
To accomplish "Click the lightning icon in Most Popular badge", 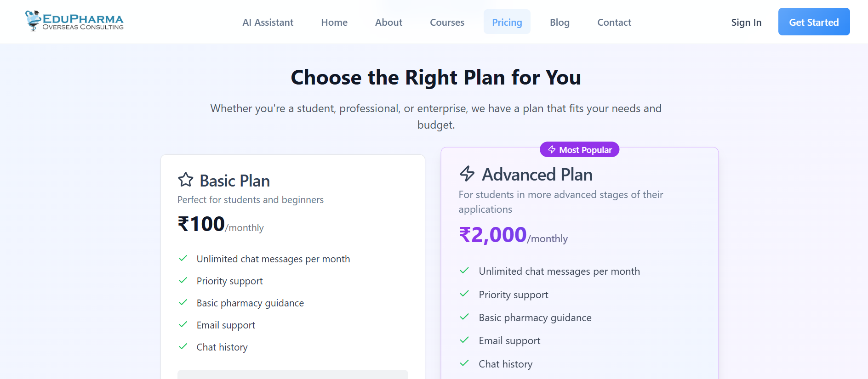I will tap(552, 150).
